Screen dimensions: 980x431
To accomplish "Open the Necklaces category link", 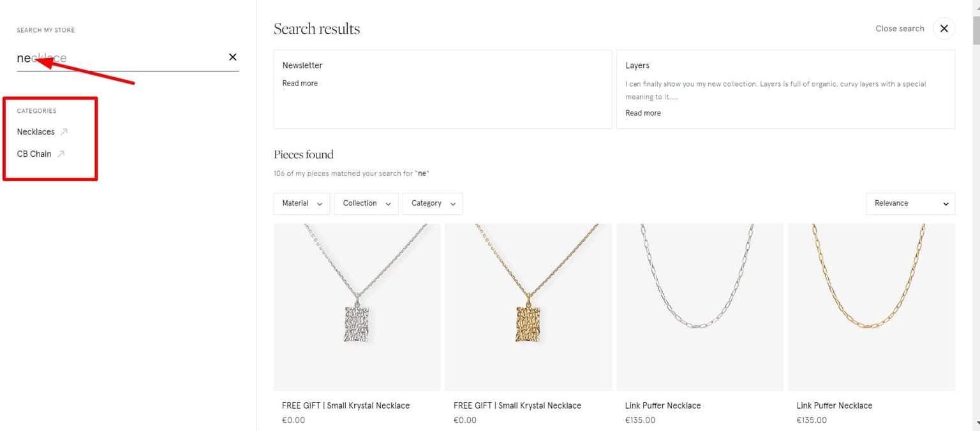I will 36,132.
